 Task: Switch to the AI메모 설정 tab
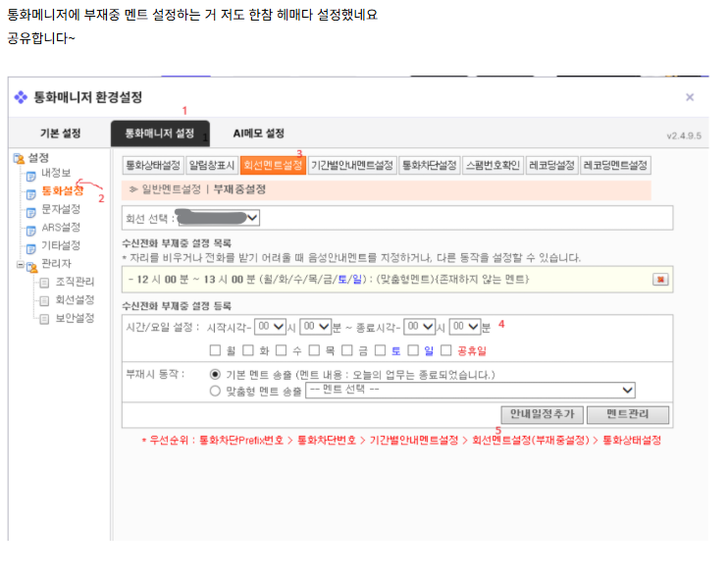[259, 133]
